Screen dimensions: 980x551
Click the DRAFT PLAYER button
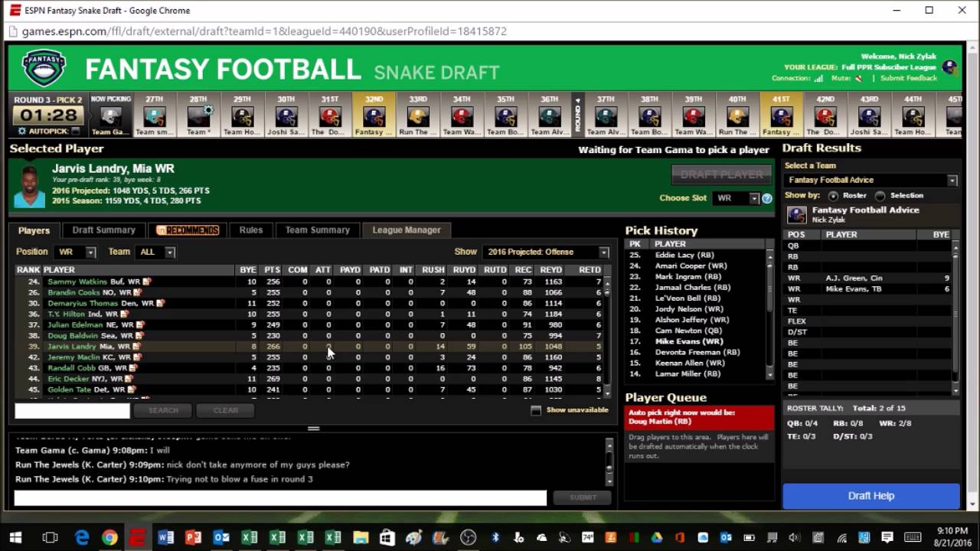pyautogui.click(x=722, y=174)
